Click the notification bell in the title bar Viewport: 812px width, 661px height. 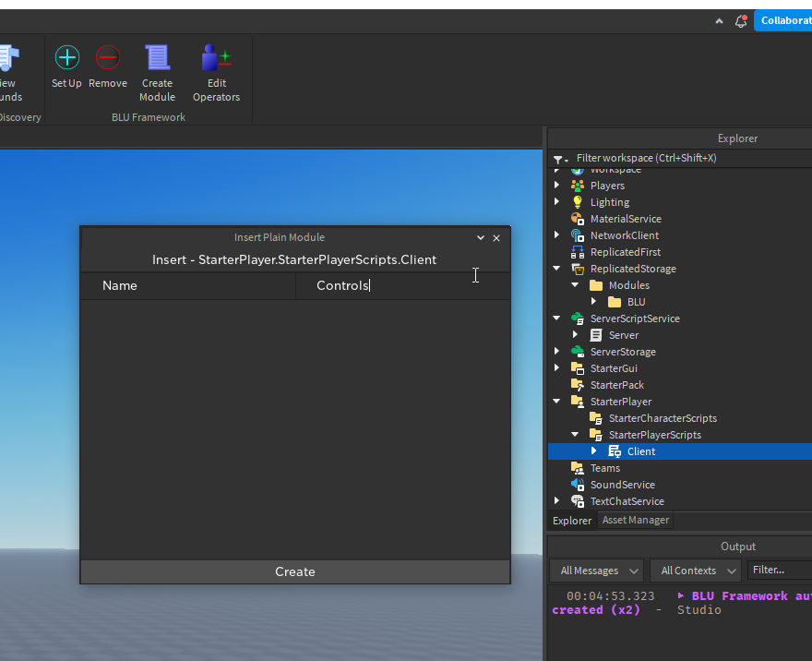click(x=741, y=20)
